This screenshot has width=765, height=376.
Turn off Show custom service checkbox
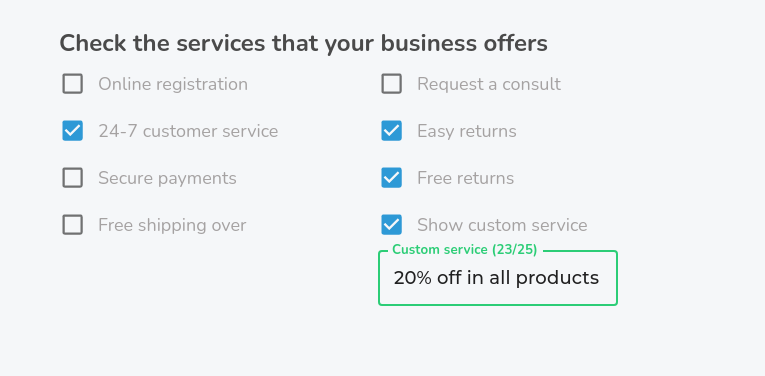click(391, 225)
